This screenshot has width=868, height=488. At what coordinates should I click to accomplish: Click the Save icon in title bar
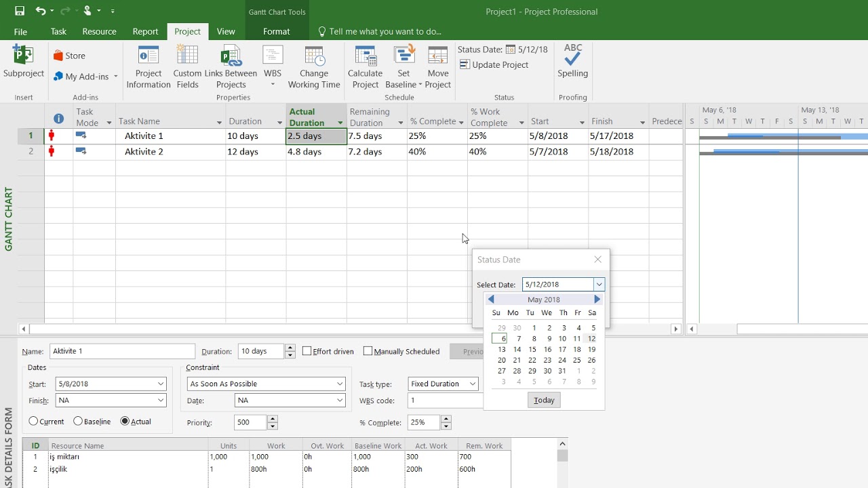click(20, 11)
